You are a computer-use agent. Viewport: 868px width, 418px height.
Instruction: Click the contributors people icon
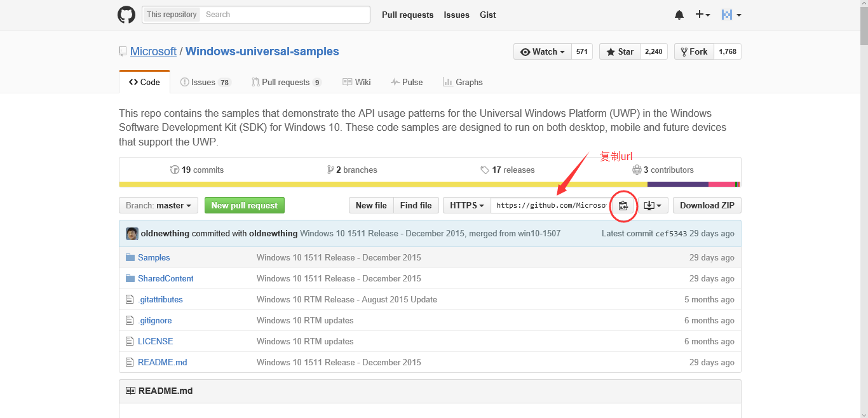click(637, 170)
